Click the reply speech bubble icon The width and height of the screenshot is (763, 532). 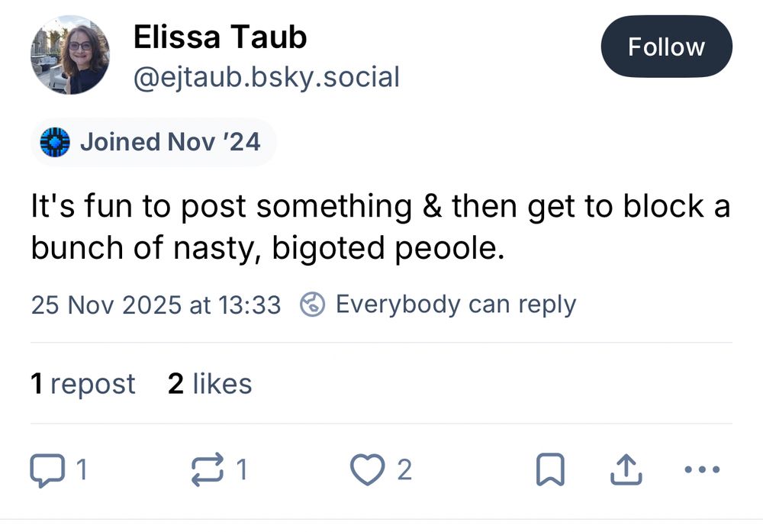tap(47, 470)
